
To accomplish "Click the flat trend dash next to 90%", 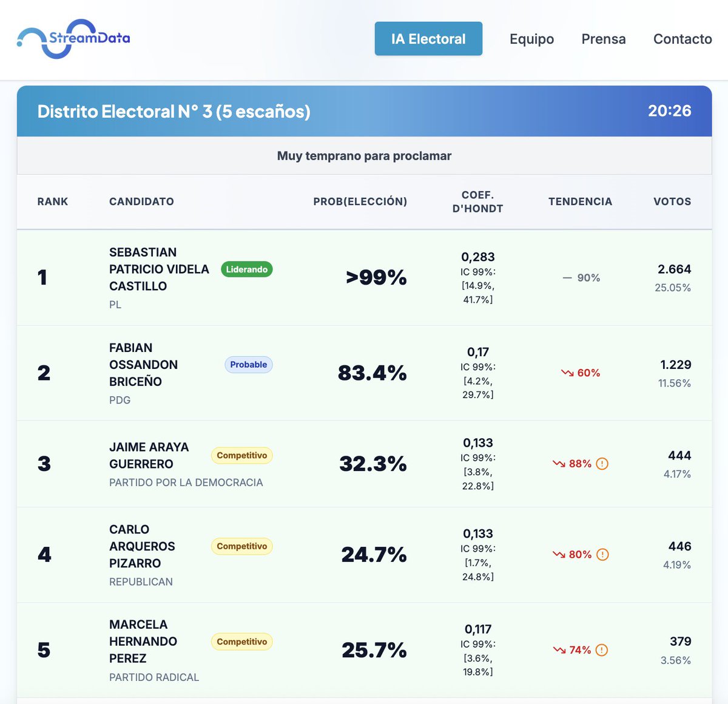I will (567, 278).
